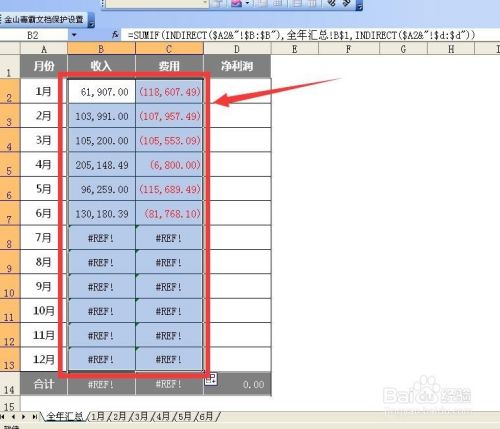Select the 收入 header cell

click(x=101, y=66)
